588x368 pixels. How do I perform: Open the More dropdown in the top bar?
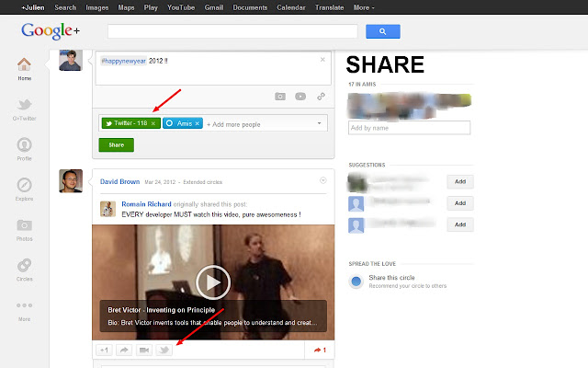pyautogui.click(x=364, y=7)
